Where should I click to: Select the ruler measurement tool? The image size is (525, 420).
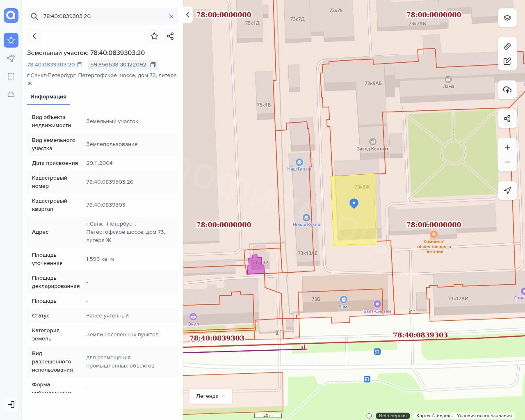(x=507, y=46)
